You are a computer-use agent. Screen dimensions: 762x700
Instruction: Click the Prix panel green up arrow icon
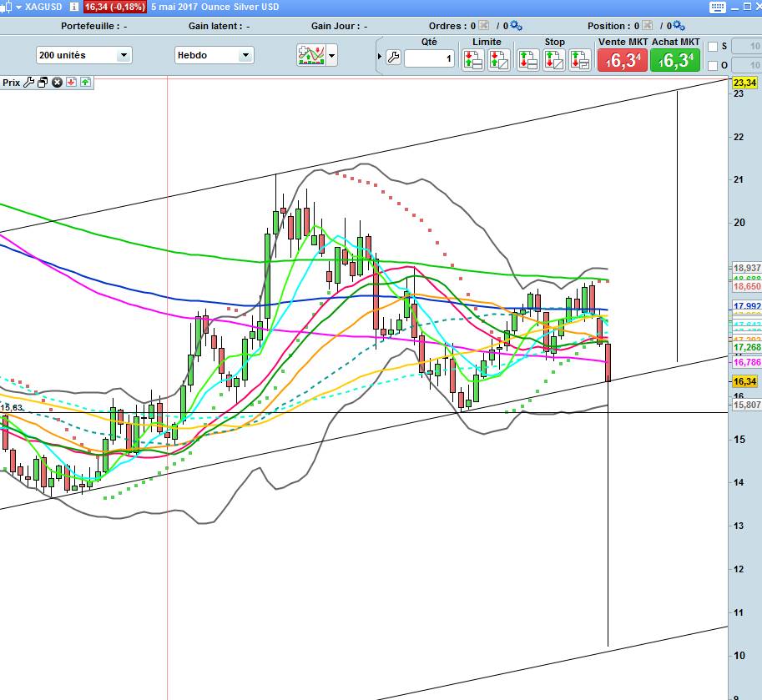point(85,82)
